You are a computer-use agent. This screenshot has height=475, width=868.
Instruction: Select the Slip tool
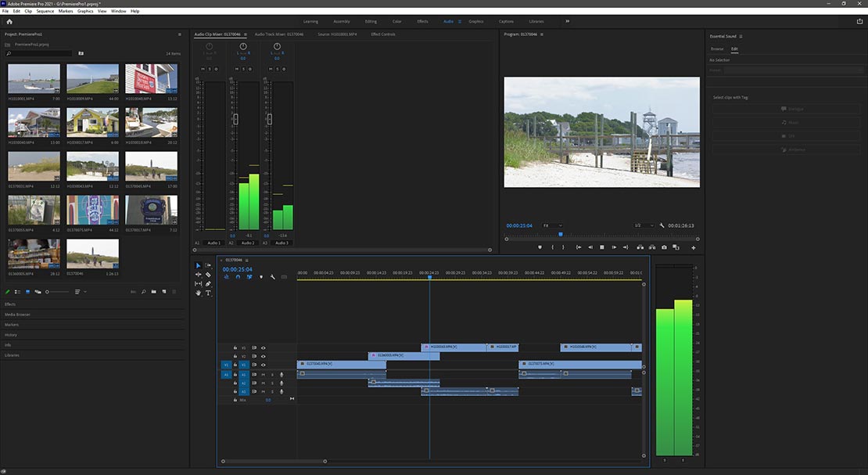click(x=198, y=284)
